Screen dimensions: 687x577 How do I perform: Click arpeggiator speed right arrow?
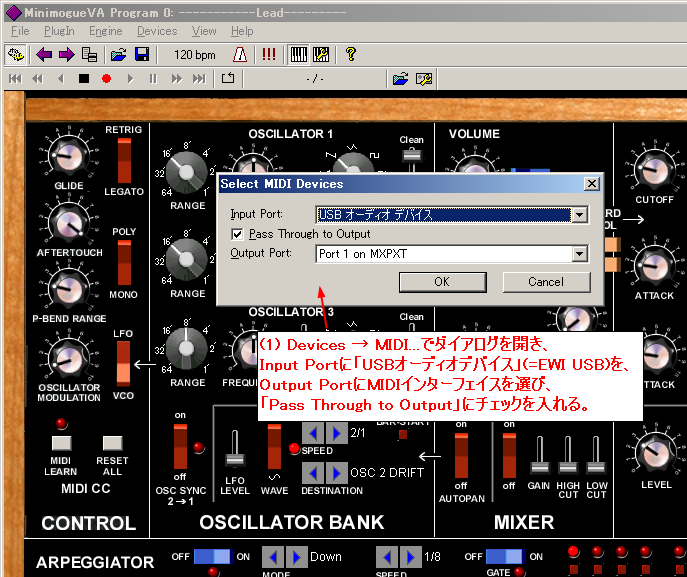(411, 557)
